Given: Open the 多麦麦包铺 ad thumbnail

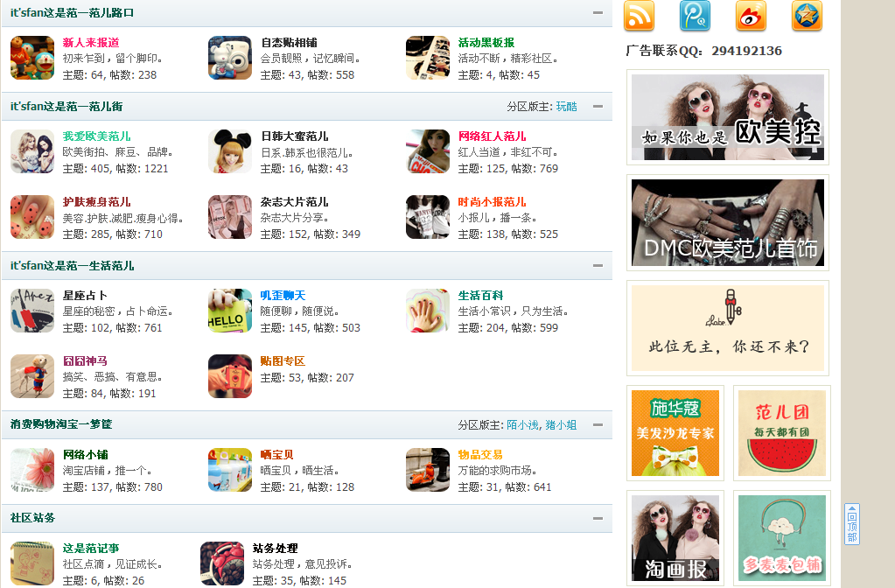Looking at the screenshot, I should click(x=782, y=538).
